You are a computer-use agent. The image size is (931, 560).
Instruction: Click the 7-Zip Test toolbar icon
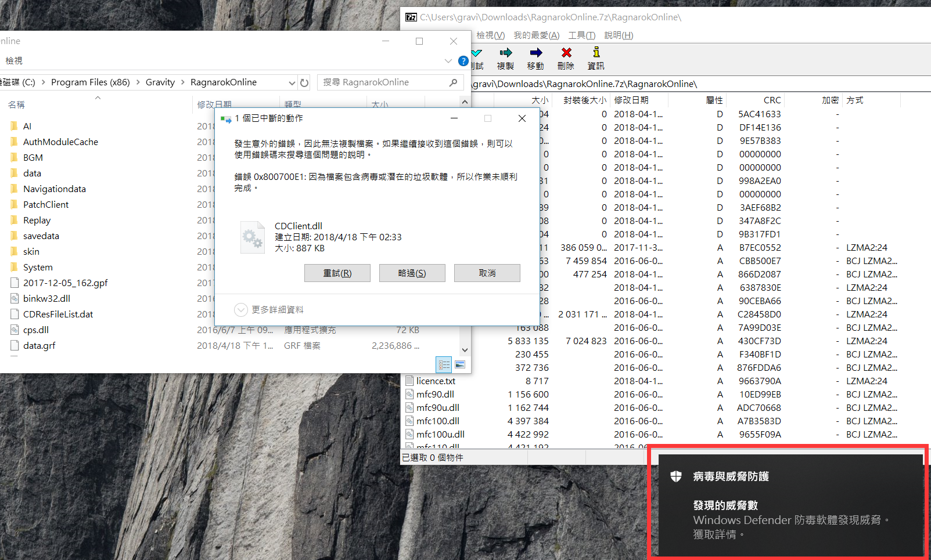pos(477,53)
